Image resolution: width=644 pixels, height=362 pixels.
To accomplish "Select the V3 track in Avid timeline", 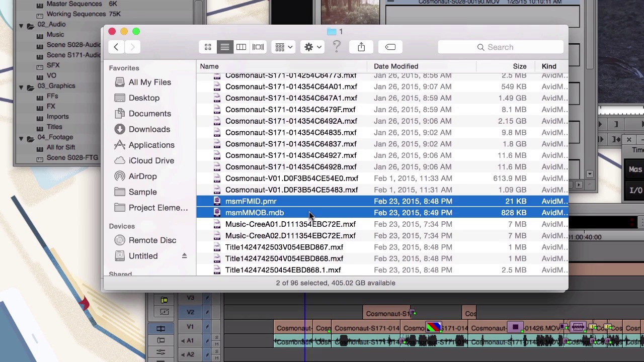I will (x=190, y=298).
